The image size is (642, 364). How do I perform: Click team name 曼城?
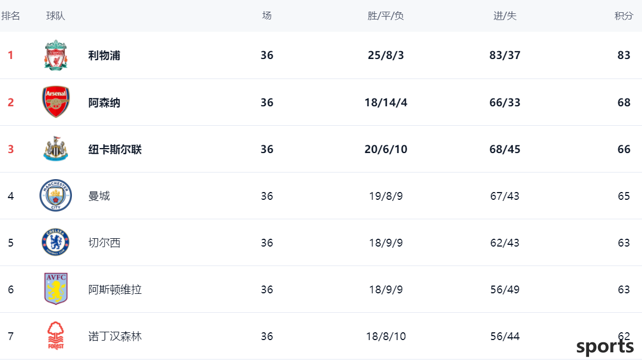coord(99,196)
